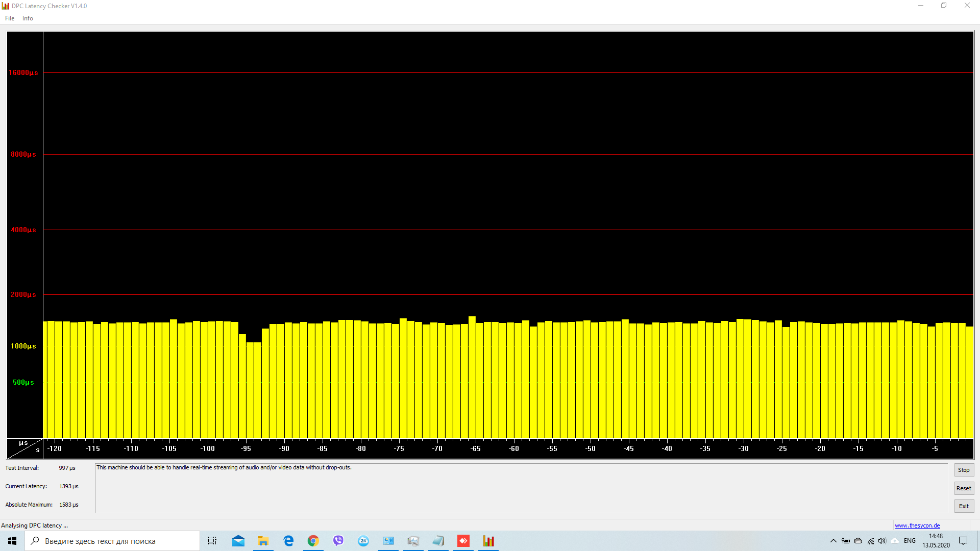The image size is (980, 551).
Task: Click the Windows search text box
Action: pos(112,541)
